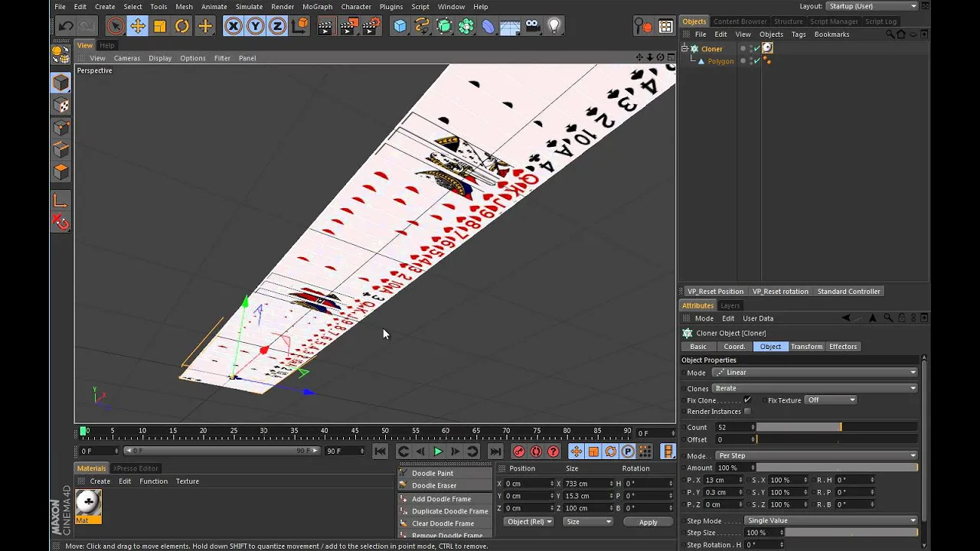Open the Simulate menu

(249, 6)
